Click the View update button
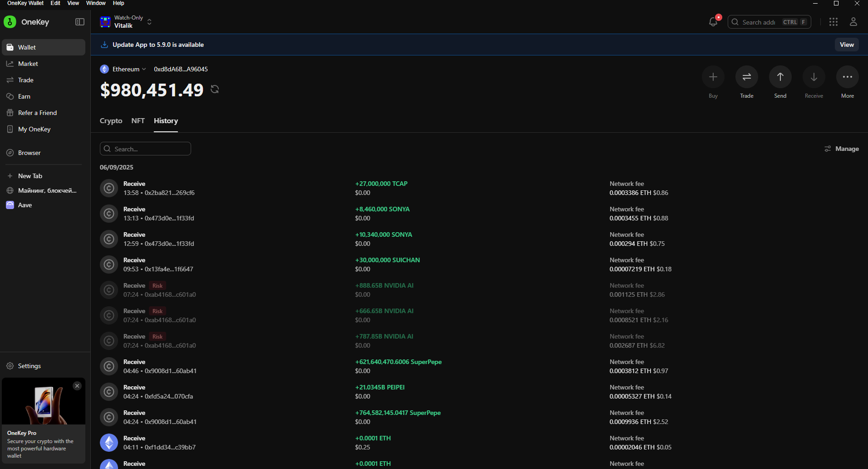Viewport: 868px width, 469px height. coord(847,45)
